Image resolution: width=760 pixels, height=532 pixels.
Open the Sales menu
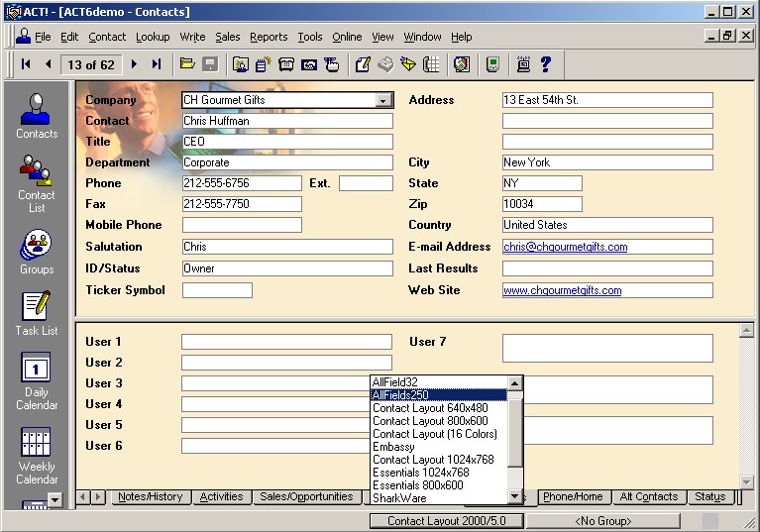(x=228, y=37)
